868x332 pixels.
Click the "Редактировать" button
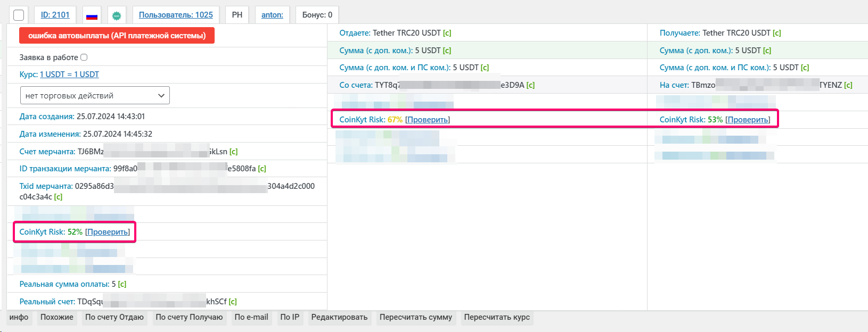(339, 317)
